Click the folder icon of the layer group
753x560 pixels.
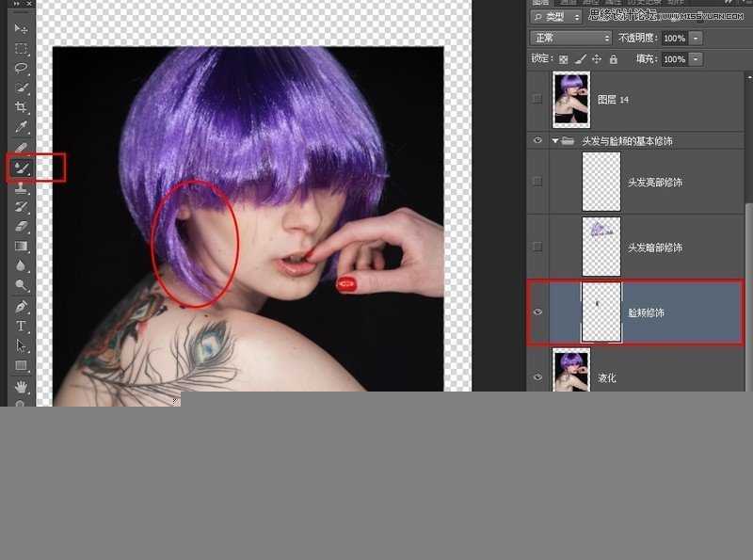click(568, 141)
